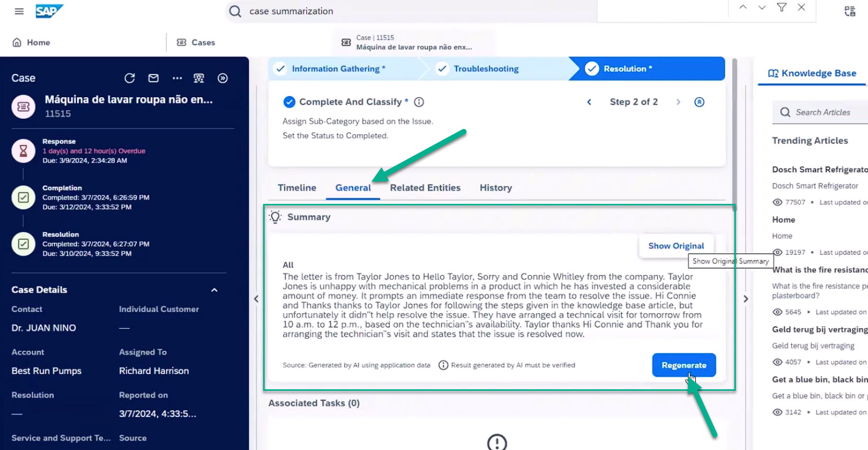This screenshot has height=450, width=868.
Task: Click the 19197 views eye icon
Action: pos(777,252)
